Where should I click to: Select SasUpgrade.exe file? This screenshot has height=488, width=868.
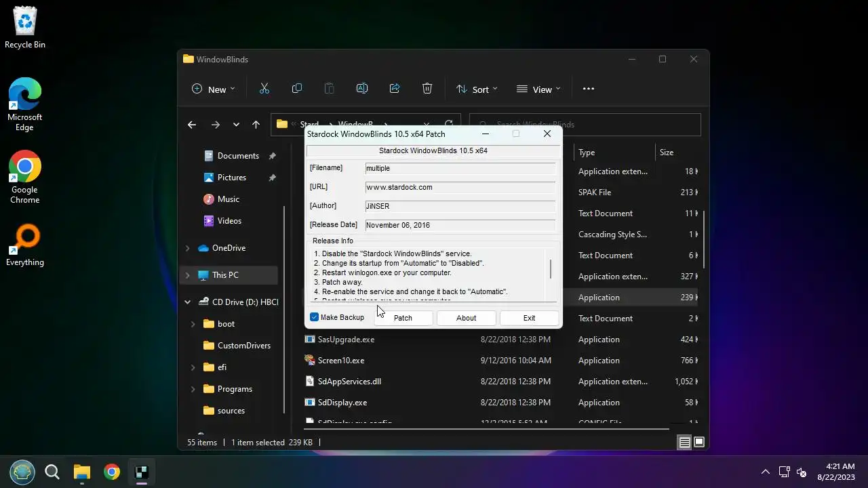tap(346, 340)
